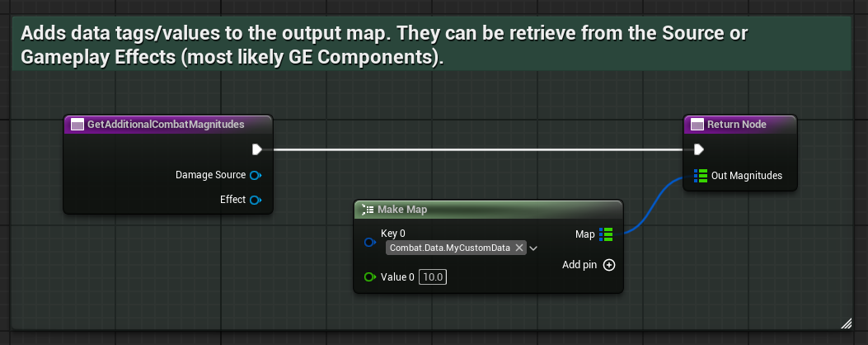This screenshot has height=345, width=868.
Task: Click the Make Map node header icon
Action: 366,210
